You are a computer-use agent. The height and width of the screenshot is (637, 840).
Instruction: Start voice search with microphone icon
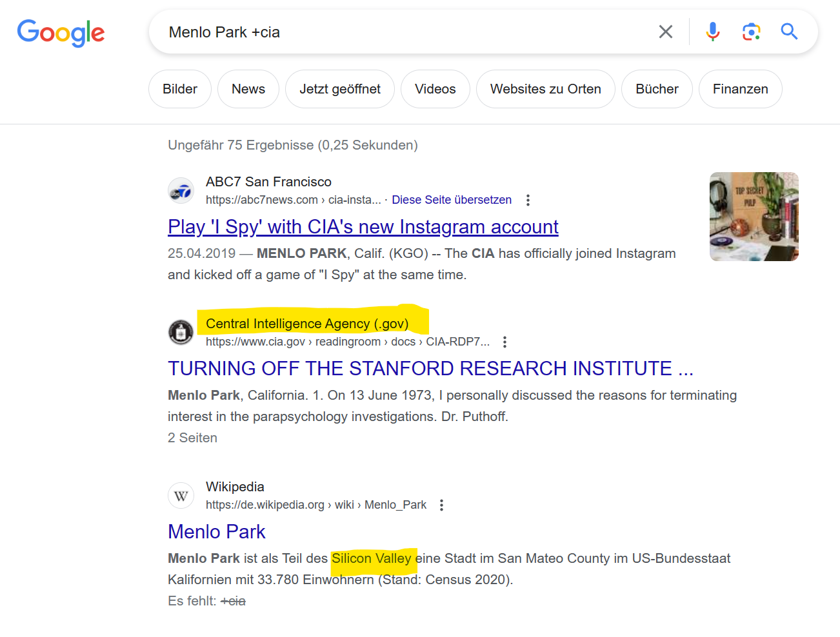tap(712, 32)
